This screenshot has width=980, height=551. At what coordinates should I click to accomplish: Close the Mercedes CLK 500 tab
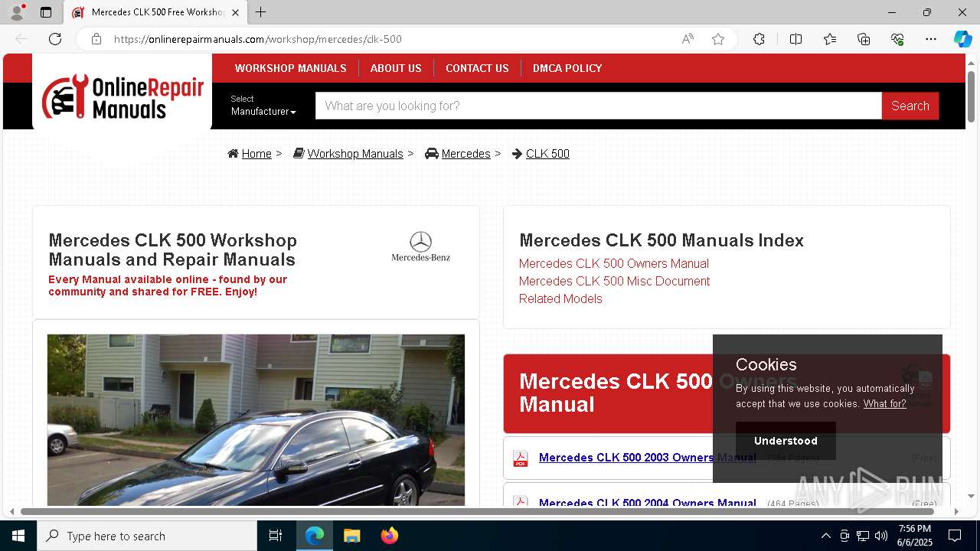[235, 12]
